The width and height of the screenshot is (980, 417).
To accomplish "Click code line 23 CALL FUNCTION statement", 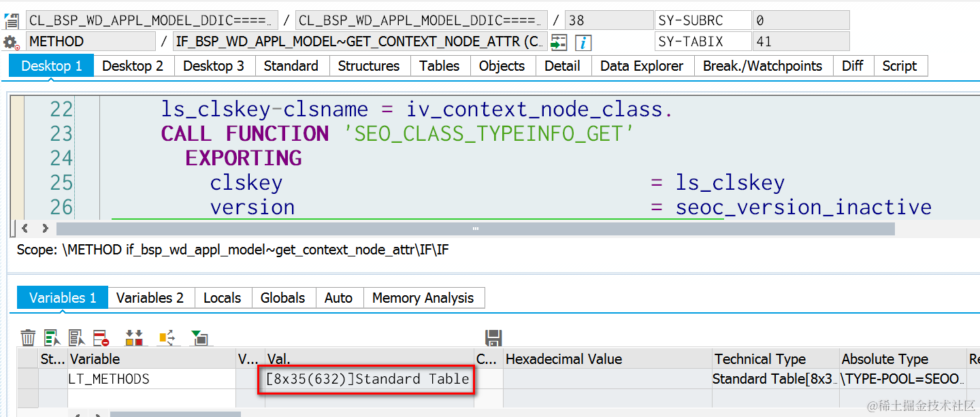I will (x=397, y=134).
